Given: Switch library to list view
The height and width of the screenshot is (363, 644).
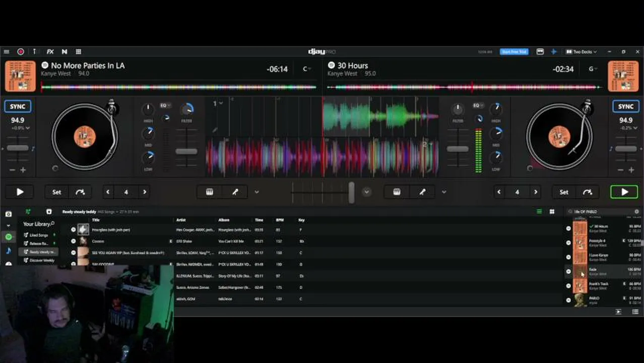Looking at the screenshot, I should point(539,212).
